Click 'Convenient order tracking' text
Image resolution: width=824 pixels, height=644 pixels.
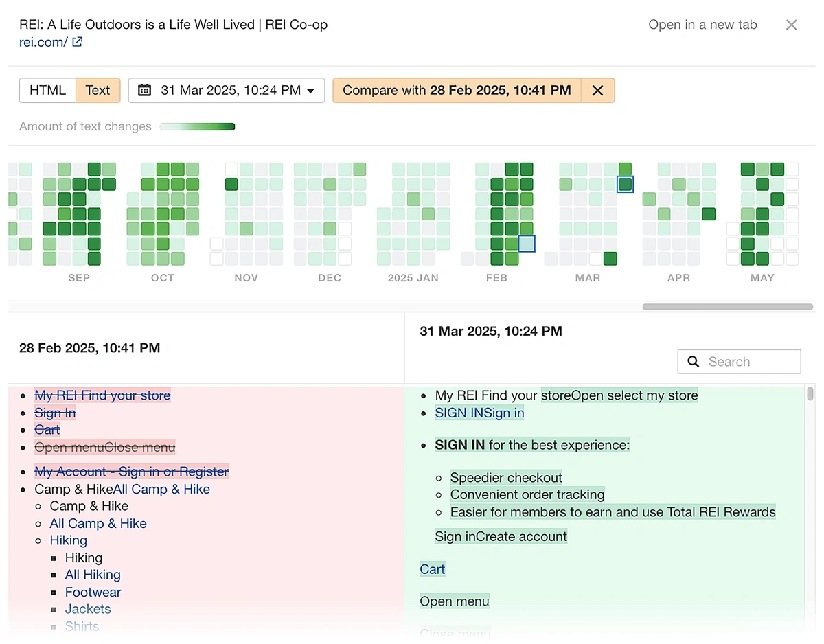(x=527, y=494)
